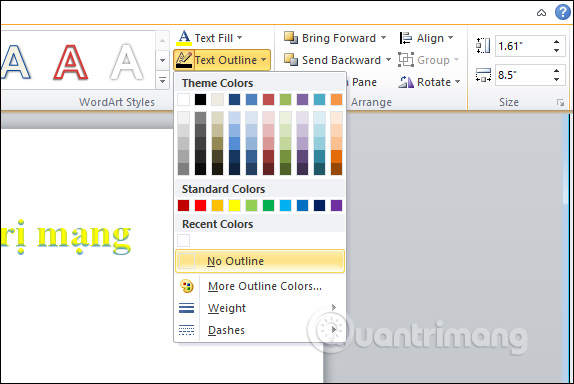Screen dimensions: 574x384
Task: Open the Rotate dropdown arrow
Action: point(458,82)
